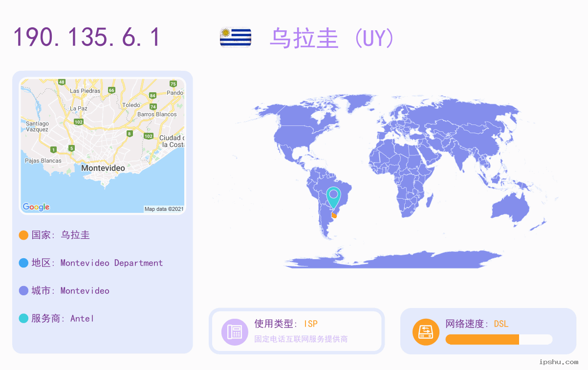Click the teal location pin on world map
Screen dimensions: 588x370
click(x=333, y=198)
